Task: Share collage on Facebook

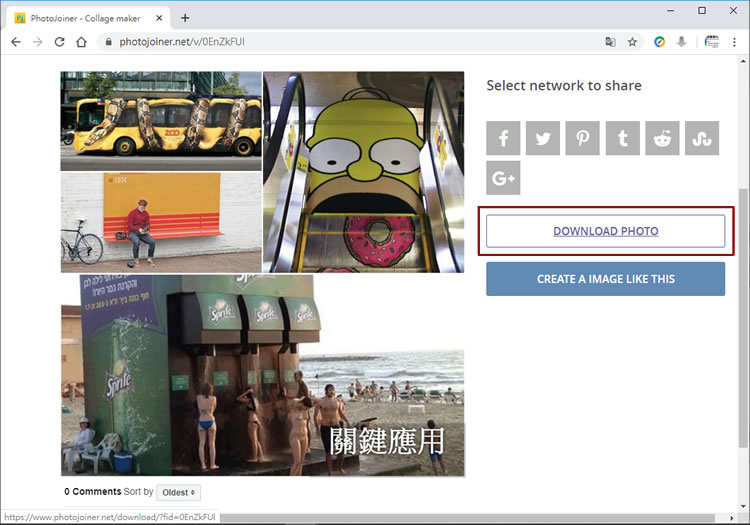Action: [x=503, y=138]
